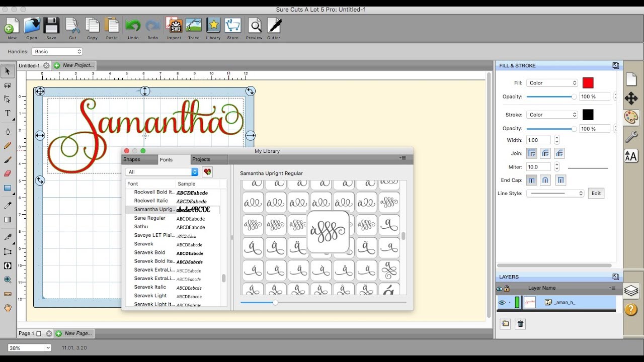This screenshot has width=644, height=362.
Task: Click the red Fill color swatch
Action: (x=588, y=83)
